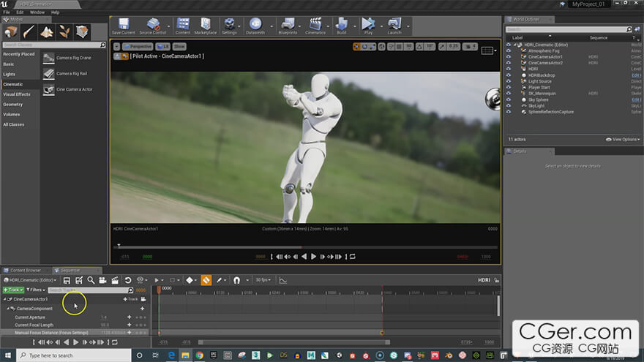Toggle visibility of SK_Mannequin in the World Outliner
This screenshot has width=644, height=362.
pos(509,93)
